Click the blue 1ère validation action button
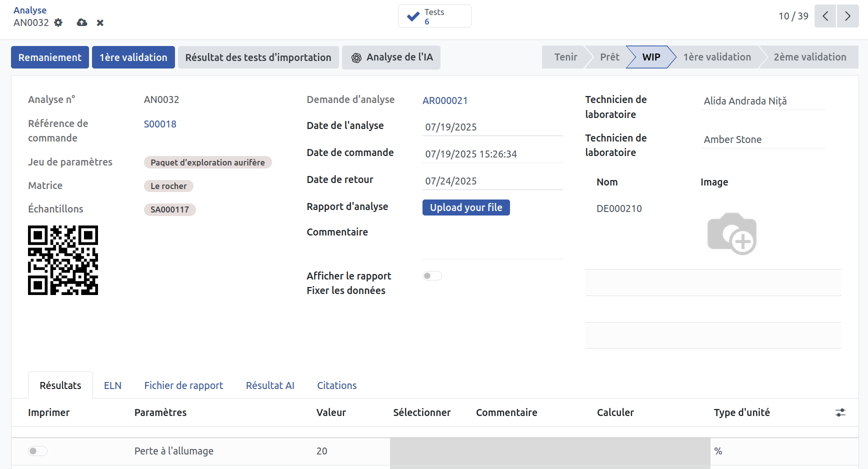Screen dimensions: 868x469 pos(133,57)
